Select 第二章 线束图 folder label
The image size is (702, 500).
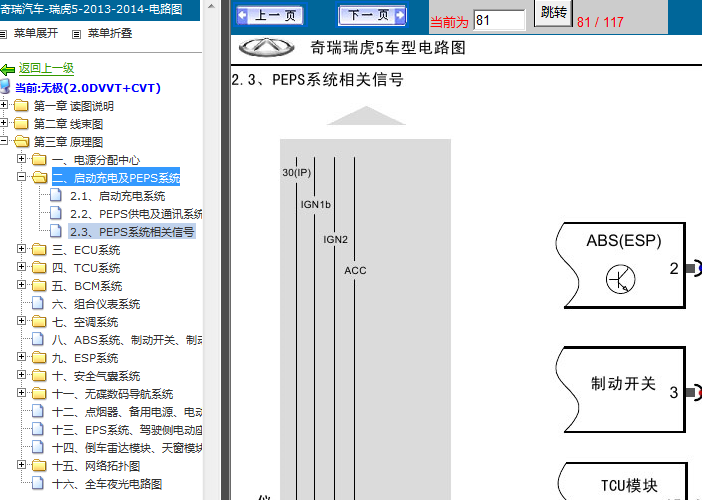pyautogui.click(x=68, y=124)
